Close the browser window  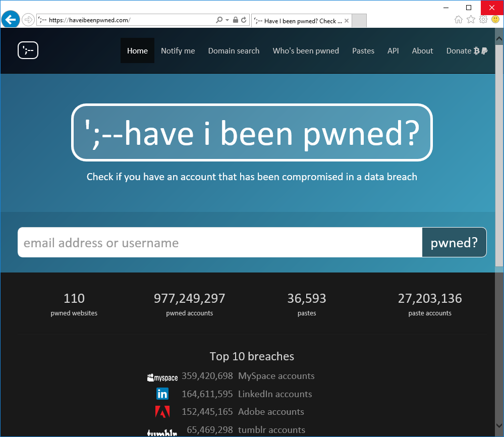click(x=492, y=8)
